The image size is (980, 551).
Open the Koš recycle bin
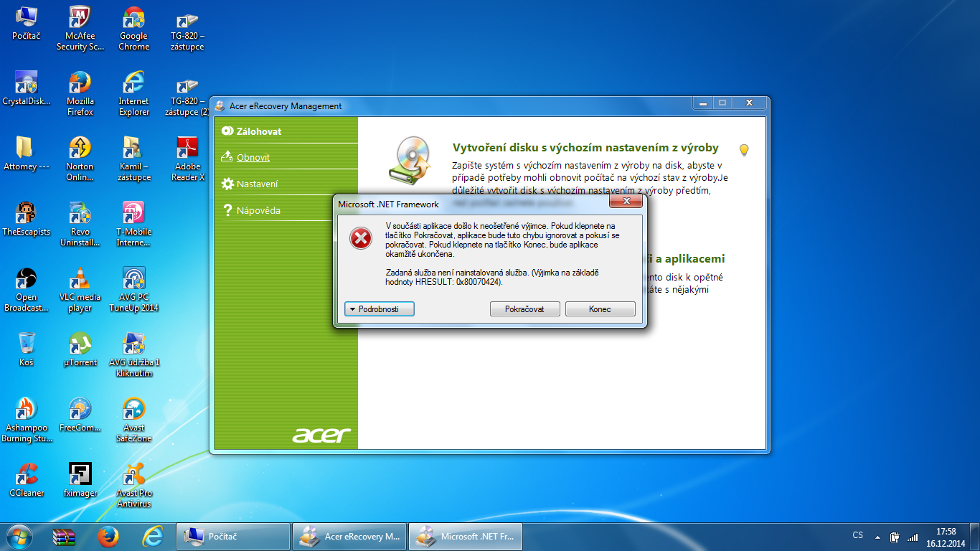coord(26,350)
